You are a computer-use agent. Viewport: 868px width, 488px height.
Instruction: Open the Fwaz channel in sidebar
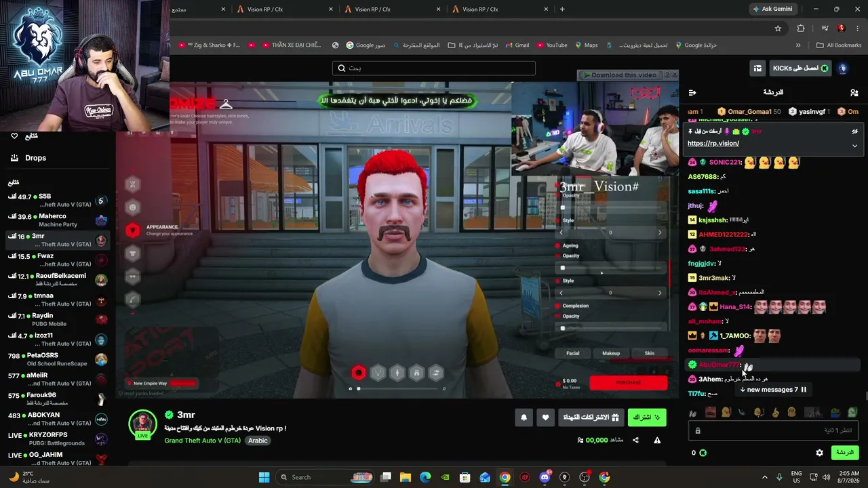point(57,260)
